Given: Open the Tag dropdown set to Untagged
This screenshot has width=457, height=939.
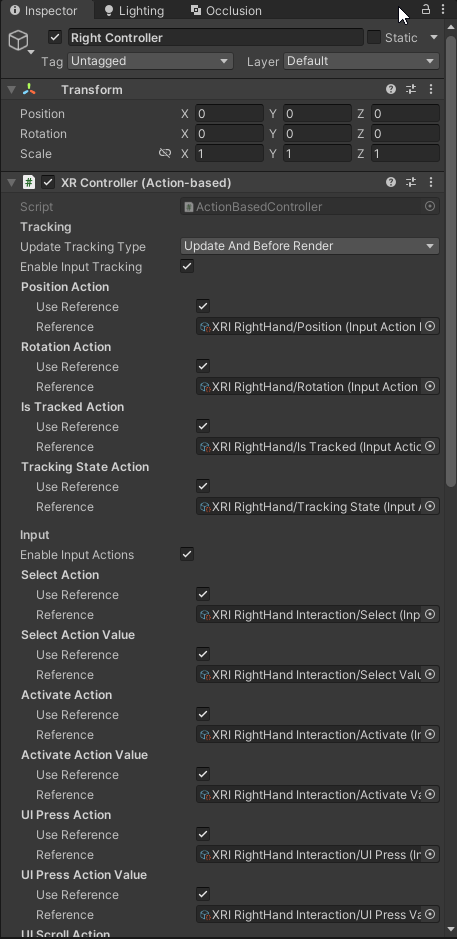Looking at the screenshot, I should [150, 61].
